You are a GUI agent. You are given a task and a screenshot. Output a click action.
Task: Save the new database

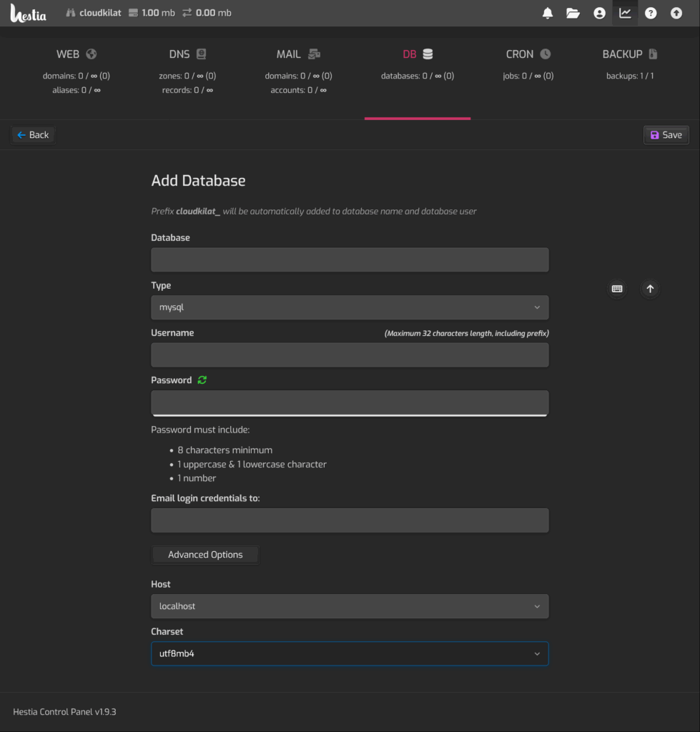coord(666,135)
